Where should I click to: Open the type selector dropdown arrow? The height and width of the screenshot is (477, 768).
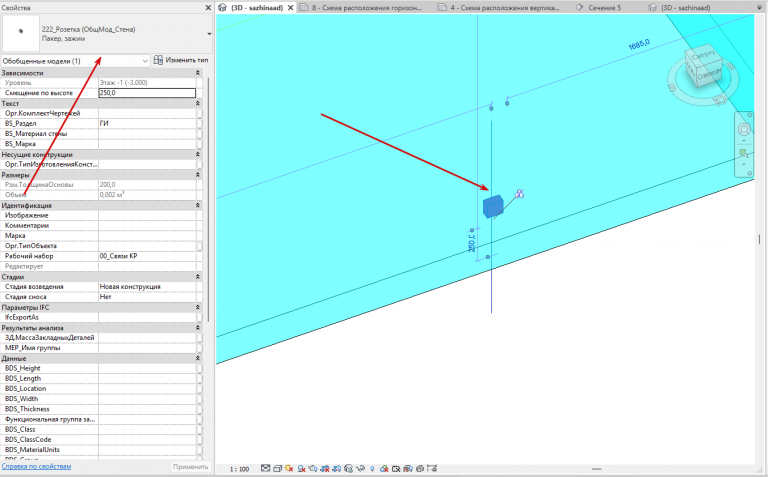tap(209, 34)
